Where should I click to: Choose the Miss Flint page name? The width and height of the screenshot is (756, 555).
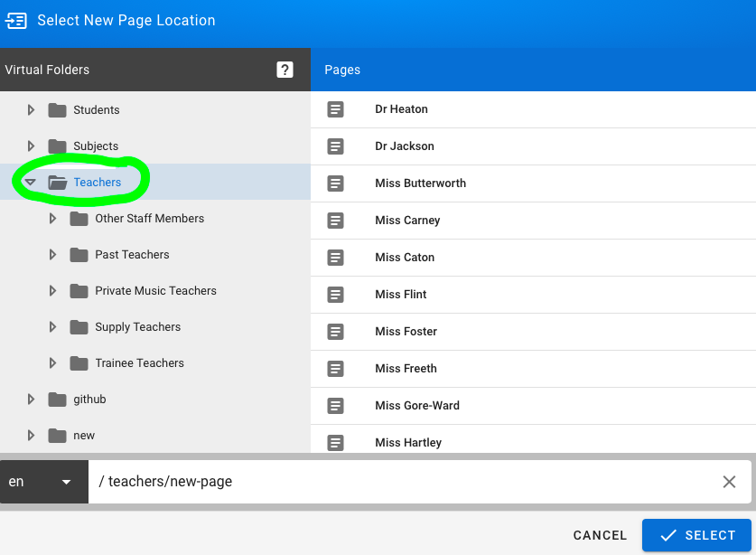pos(401,295)
